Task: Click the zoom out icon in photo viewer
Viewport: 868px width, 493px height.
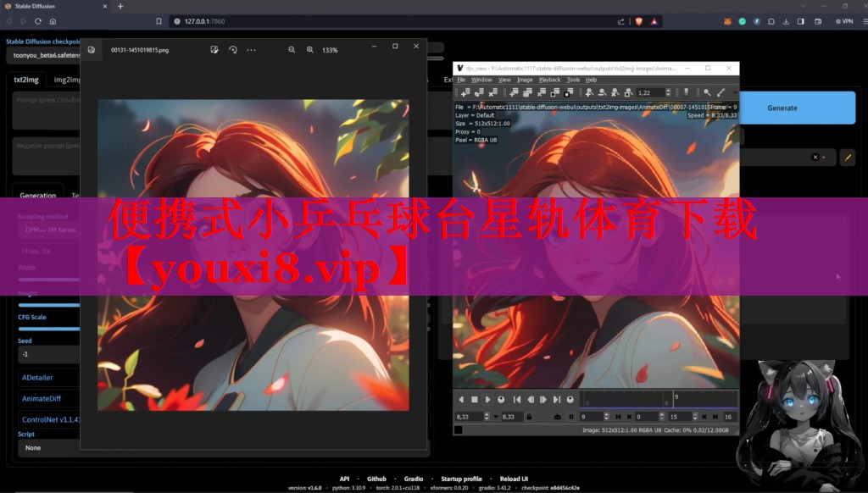Action: (292, 50)
